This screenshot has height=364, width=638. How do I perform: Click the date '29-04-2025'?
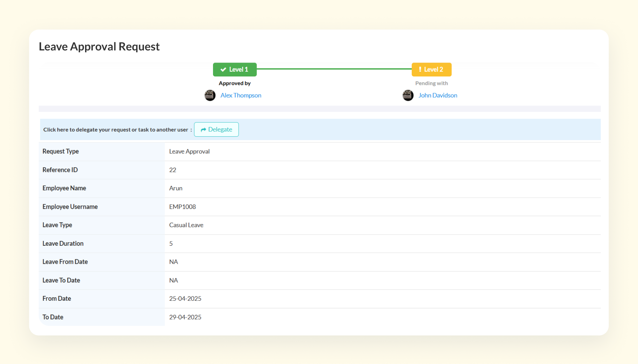pyautogui.click(x=185, y=317)
